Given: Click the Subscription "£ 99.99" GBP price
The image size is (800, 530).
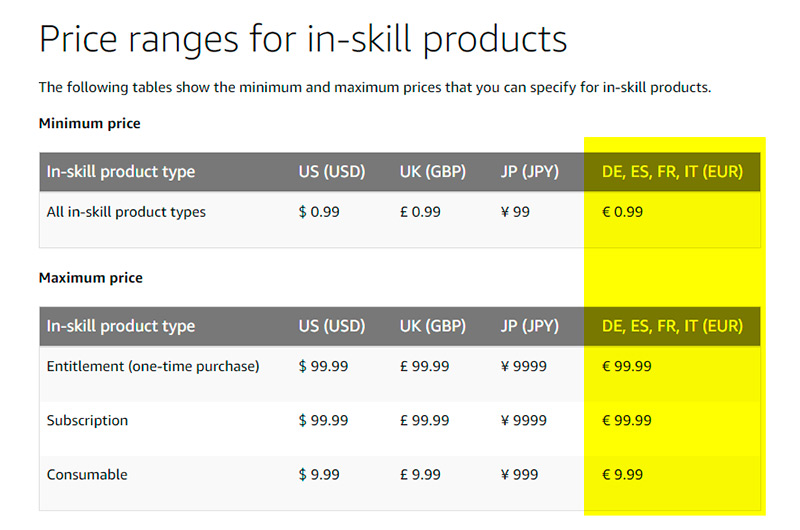Looking at the screenshot, I should pos(424,421).
